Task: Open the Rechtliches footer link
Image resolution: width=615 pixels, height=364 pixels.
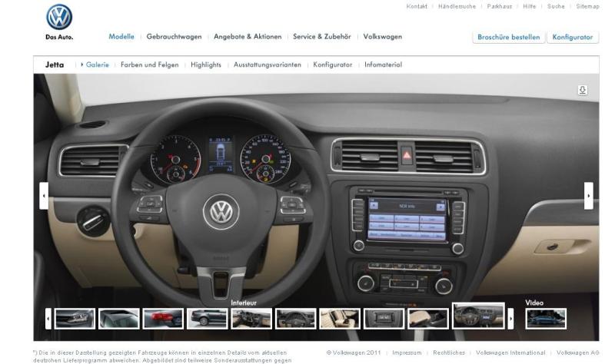Action: click(449, 352)
